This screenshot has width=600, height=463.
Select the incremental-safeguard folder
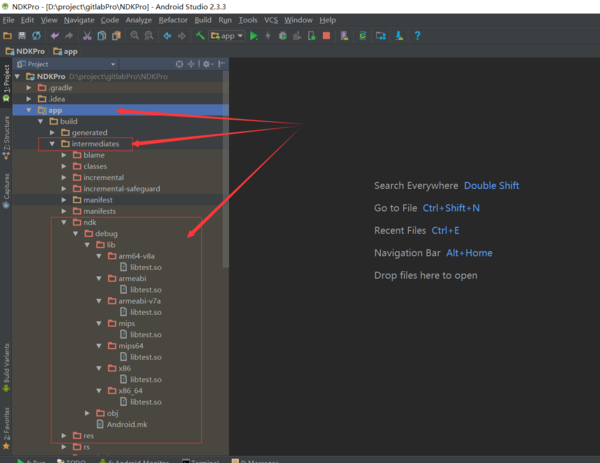tap(117, 189)
